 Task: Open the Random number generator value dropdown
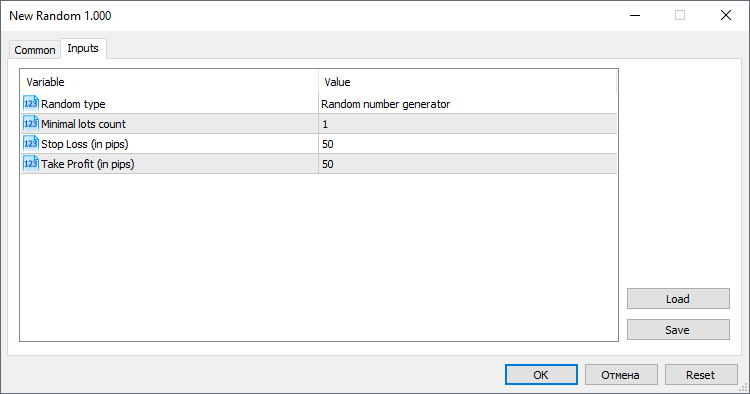(467, 104)
